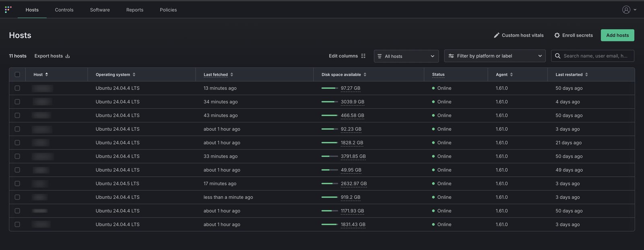
Task: Click the 3791.85 GB disk space bar
Action: (330, 156)
